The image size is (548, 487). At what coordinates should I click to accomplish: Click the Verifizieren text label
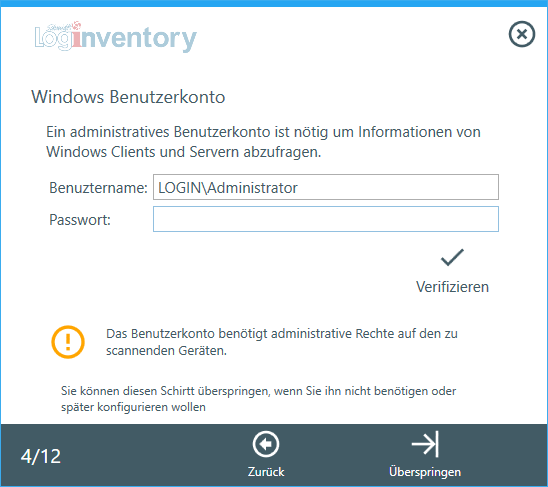pyautogui.click(x=452, y=287)
